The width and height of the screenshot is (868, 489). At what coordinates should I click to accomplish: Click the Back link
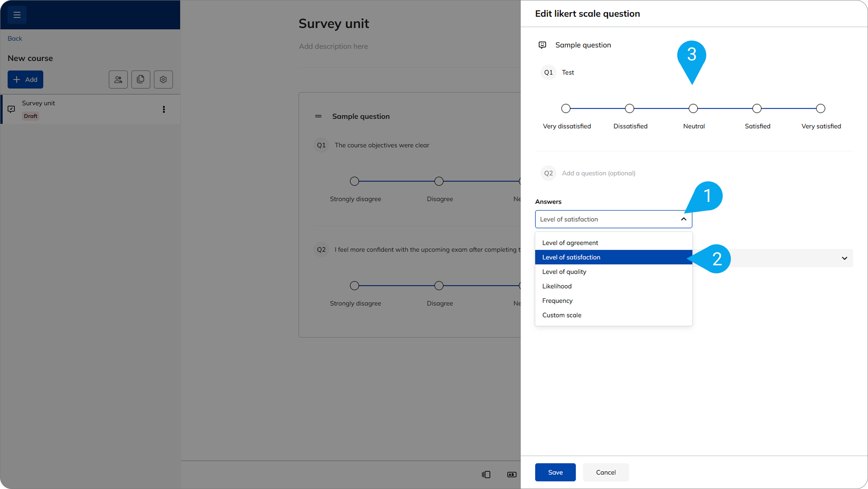pyautogui.click(x=15, y=38)
